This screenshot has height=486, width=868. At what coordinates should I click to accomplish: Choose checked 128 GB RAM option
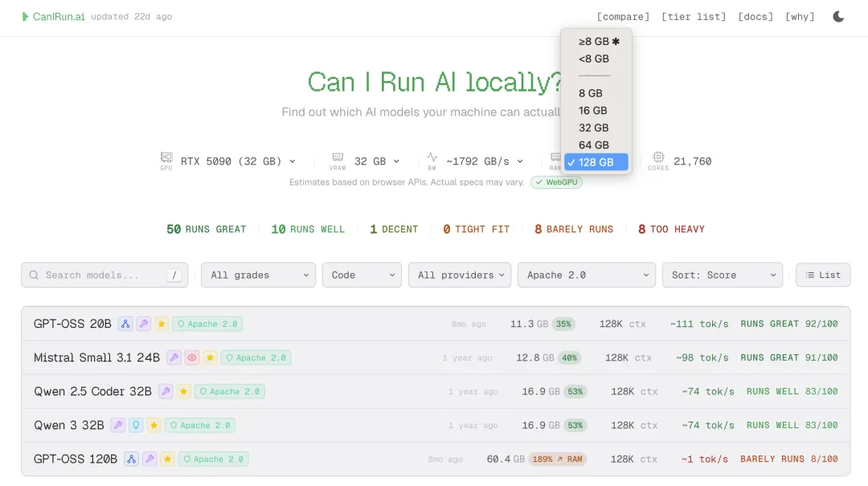point(596,162)
